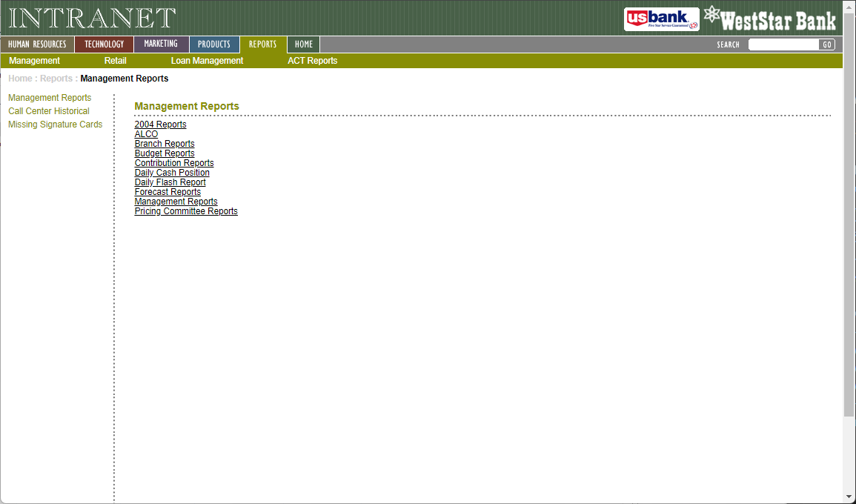
Task: Click the US Bank logo
Action: 661,19
